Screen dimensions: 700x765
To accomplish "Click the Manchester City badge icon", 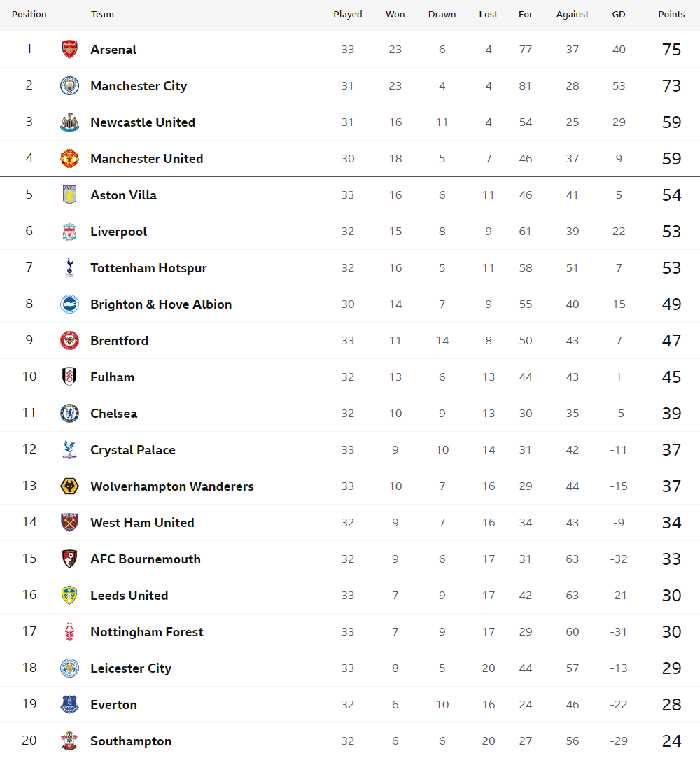I will tap(69, 86).
